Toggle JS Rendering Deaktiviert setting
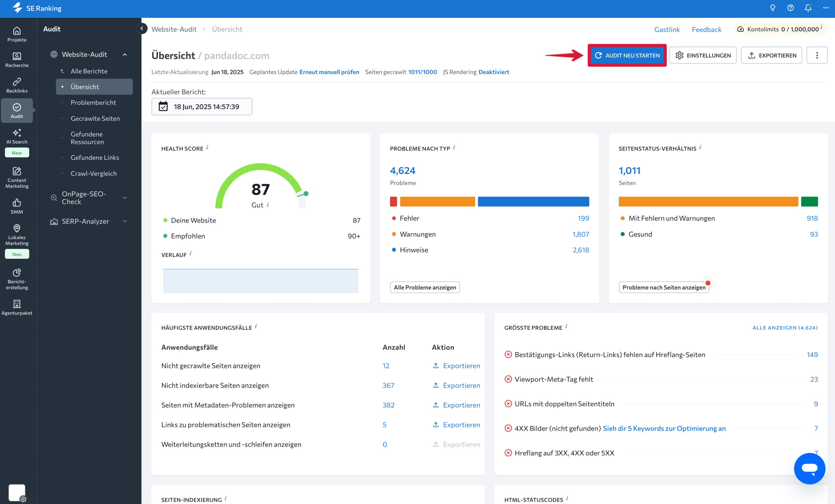The height and width of the screenshot is (504, 835). tap(493, 72)
